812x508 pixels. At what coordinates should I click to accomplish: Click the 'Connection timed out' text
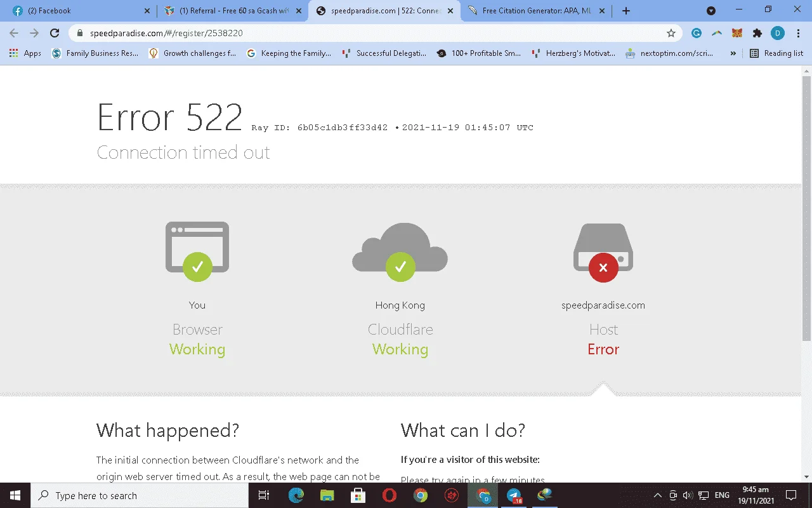(183, 152)
